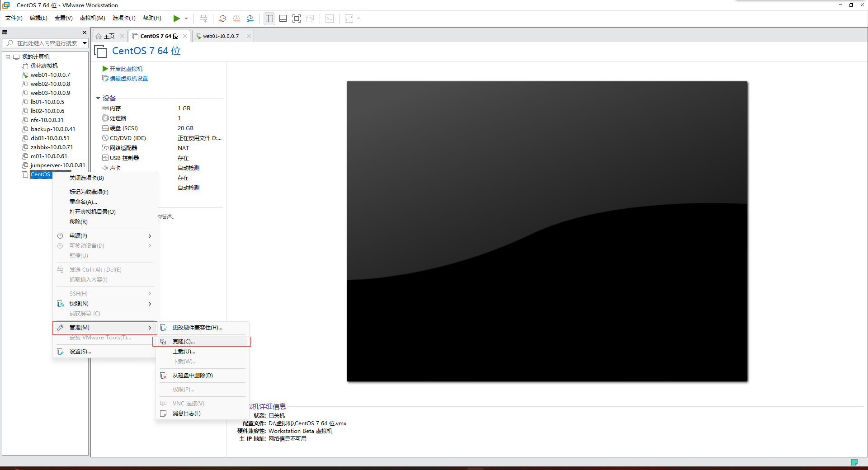Open the power options dropdown arrow
868x470 pixels.
[x=186, y=19]
